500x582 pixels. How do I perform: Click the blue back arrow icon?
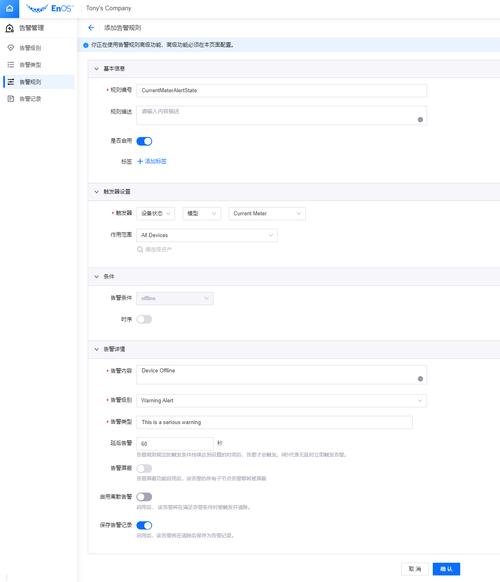[x=91, y=28]
